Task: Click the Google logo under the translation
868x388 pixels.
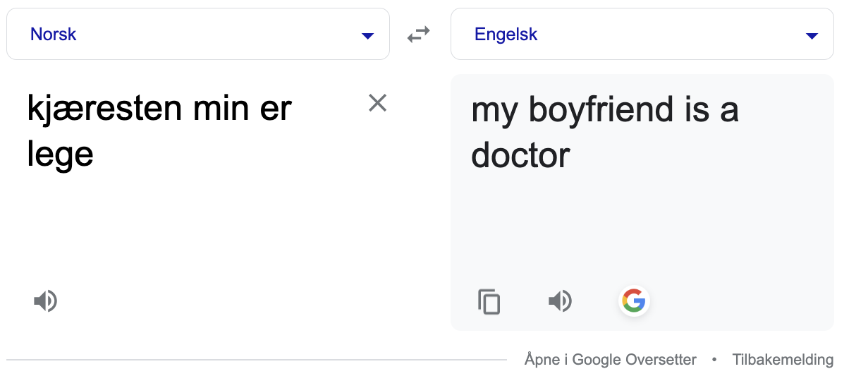Action: click(633, 301)
